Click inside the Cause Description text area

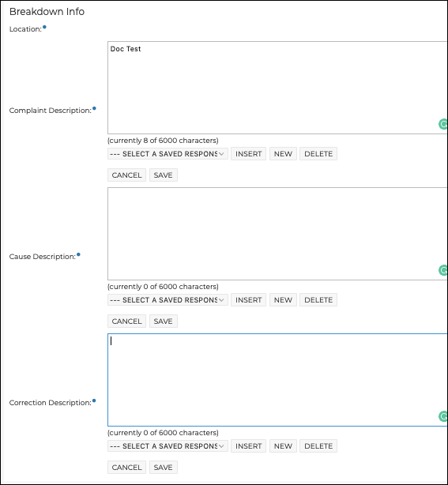(277, 234)
